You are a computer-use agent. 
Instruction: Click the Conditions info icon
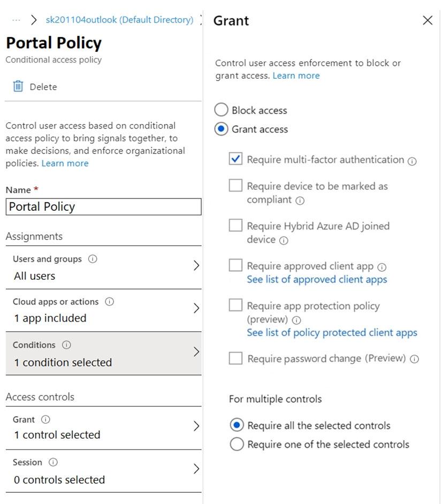[x=66, y=345]
